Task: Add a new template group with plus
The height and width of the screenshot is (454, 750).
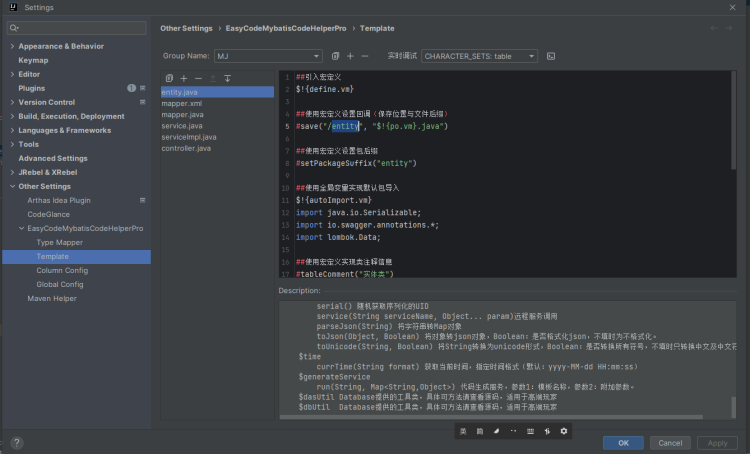Action: pos(350,56)
